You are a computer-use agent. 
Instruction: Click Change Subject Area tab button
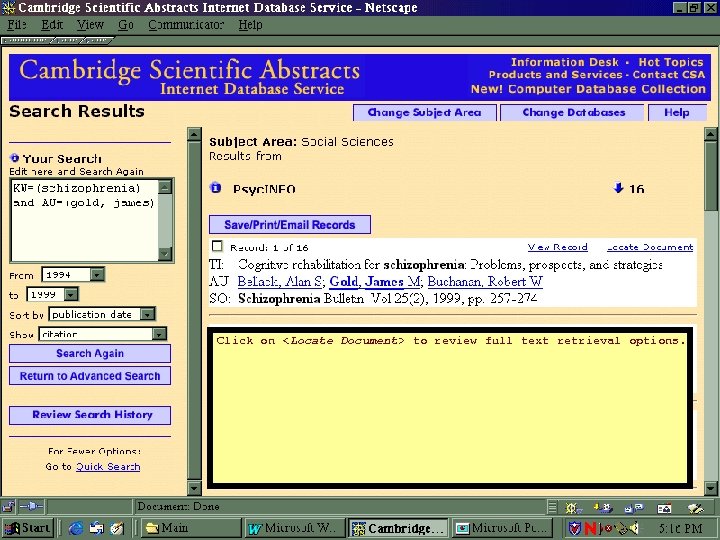click(425, 112)
